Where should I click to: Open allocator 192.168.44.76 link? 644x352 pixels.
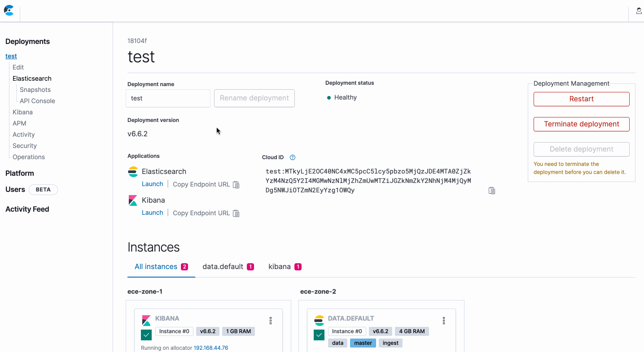pos(211,348)
